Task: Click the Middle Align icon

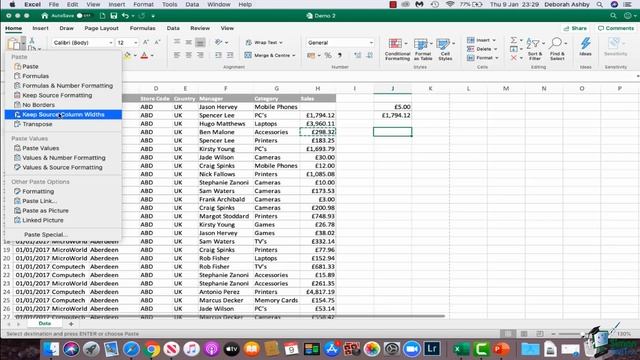Action: (x=189, y=42)
